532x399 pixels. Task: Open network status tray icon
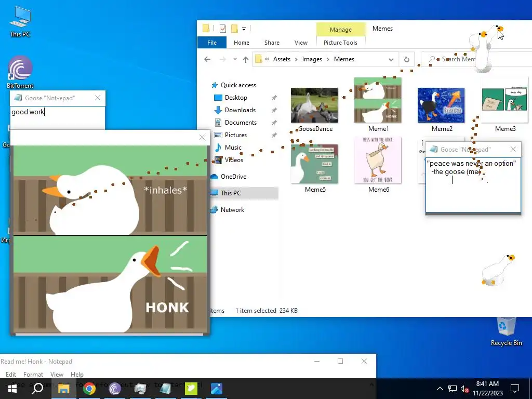pos(453,389)
